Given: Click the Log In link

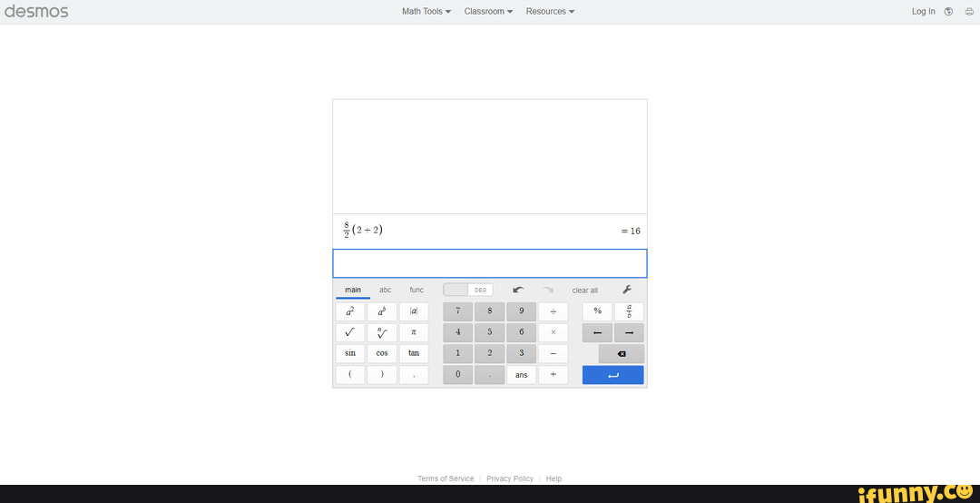Looking at the screenshot, I should coord(923,12).
